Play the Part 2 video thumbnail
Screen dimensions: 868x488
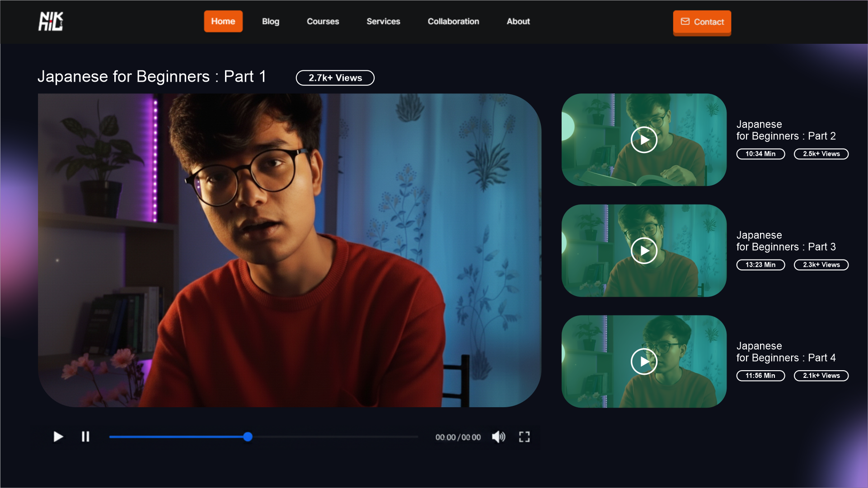(x=643, y=140)
